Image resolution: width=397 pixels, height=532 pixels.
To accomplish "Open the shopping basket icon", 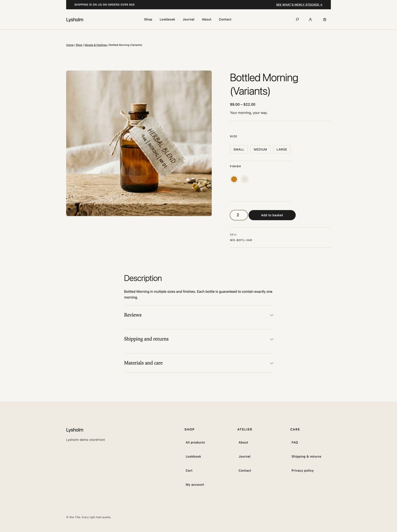I will tap(324, 20).
